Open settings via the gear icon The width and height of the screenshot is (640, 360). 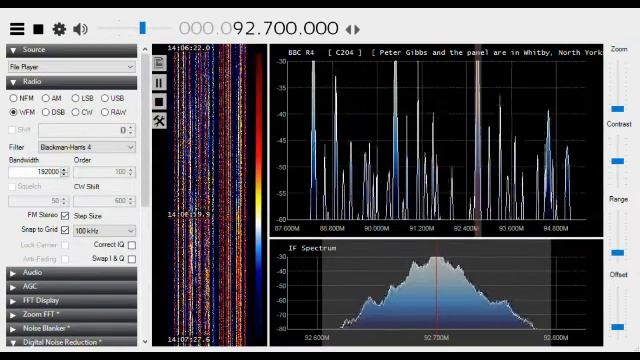(x=59, y=29)
